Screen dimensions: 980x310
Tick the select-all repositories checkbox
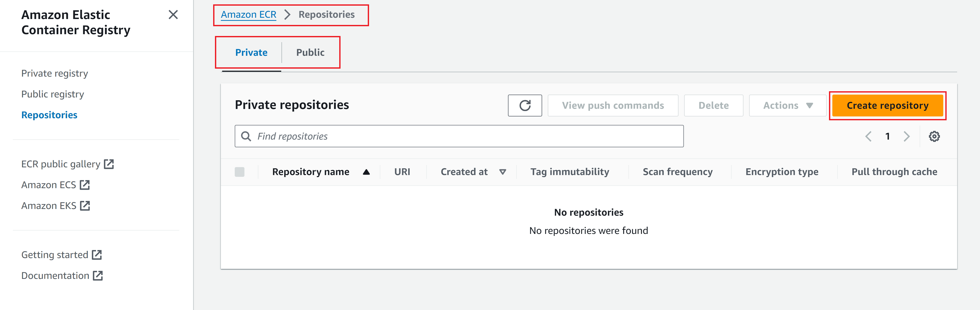tap(240, 172)
